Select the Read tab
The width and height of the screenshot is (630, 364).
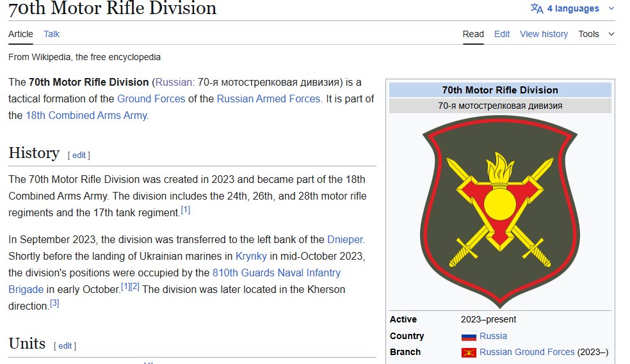coord(473,34)
